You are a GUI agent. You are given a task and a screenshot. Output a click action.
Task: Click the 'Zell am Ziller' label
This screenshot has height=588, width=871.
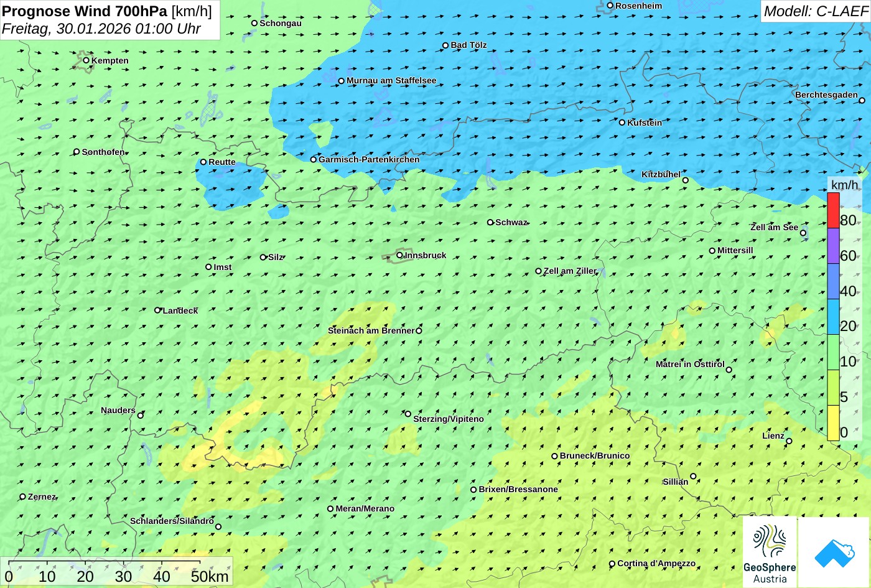coord(570,271)
